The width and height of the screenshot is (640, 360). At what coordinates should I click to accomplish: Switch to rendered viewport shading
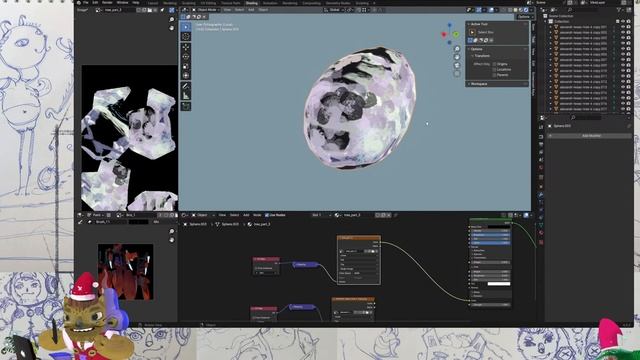click(x=526, y=10)
